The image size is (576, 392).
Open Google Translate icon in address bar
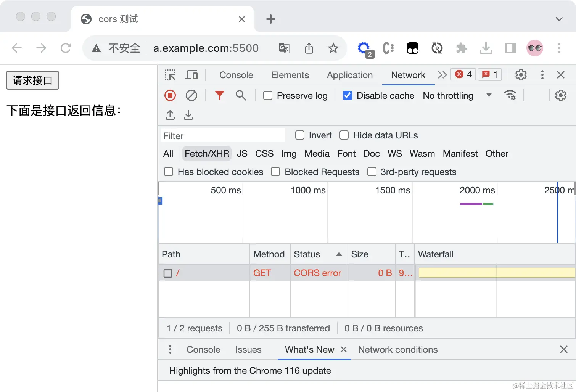point(285,48)
